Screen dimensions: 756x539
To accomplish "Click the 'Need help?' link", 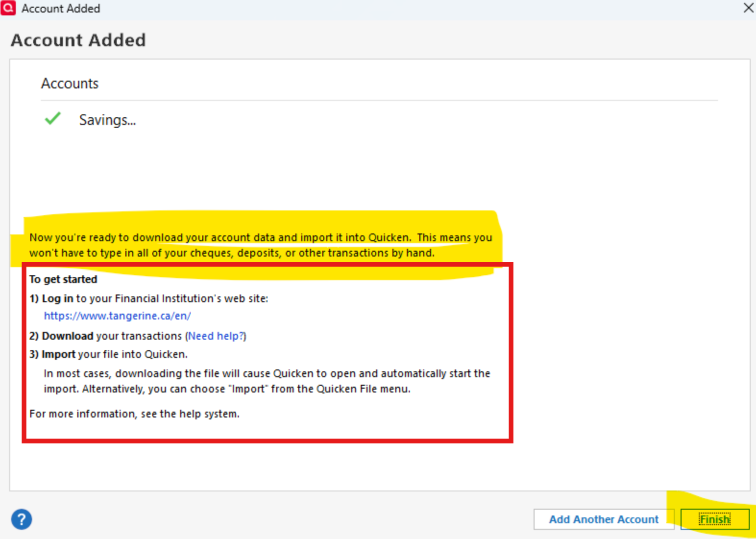I will [217, 336].
